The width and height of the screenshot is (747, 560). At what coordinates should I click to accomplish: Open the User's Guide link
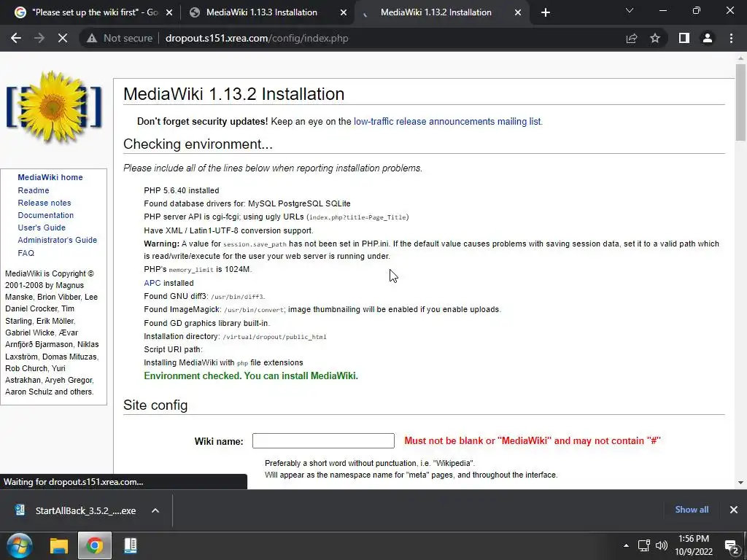[x=42, y=227]
